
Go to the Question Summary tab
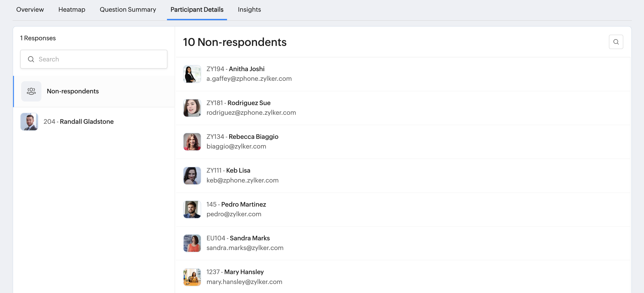(x=128, y=9)
